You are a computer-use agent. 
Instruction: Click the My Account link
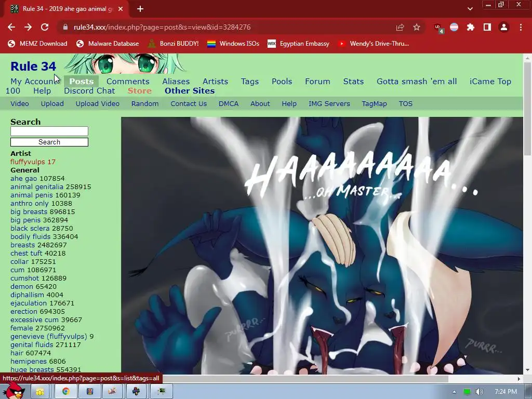34,82
